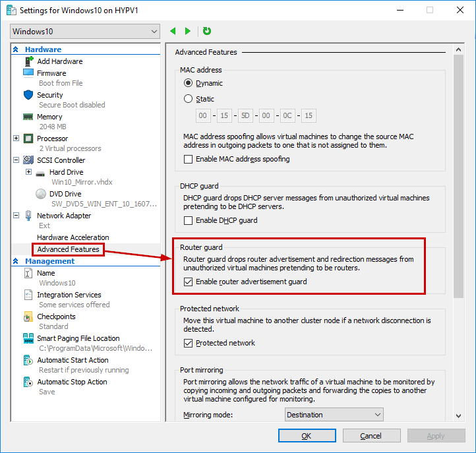Select Advanced Features in the tree

(x=69, y=249)
